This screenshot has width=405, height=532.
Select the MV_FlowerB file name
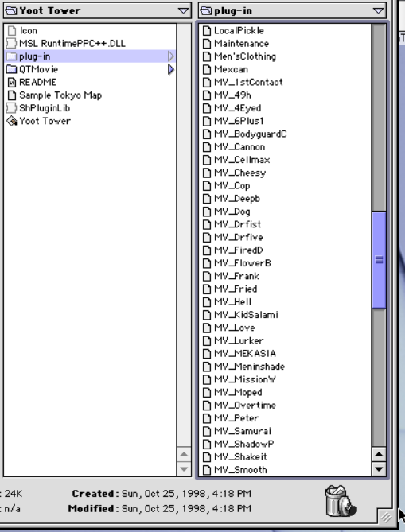coord(243,263)
